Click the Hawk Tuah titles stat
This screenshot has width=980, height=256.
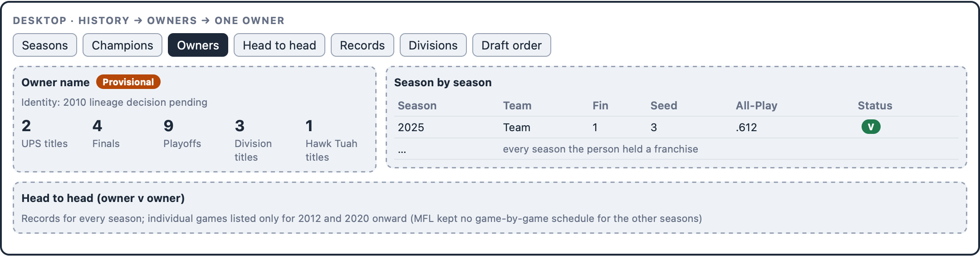[x=331, y=141]
